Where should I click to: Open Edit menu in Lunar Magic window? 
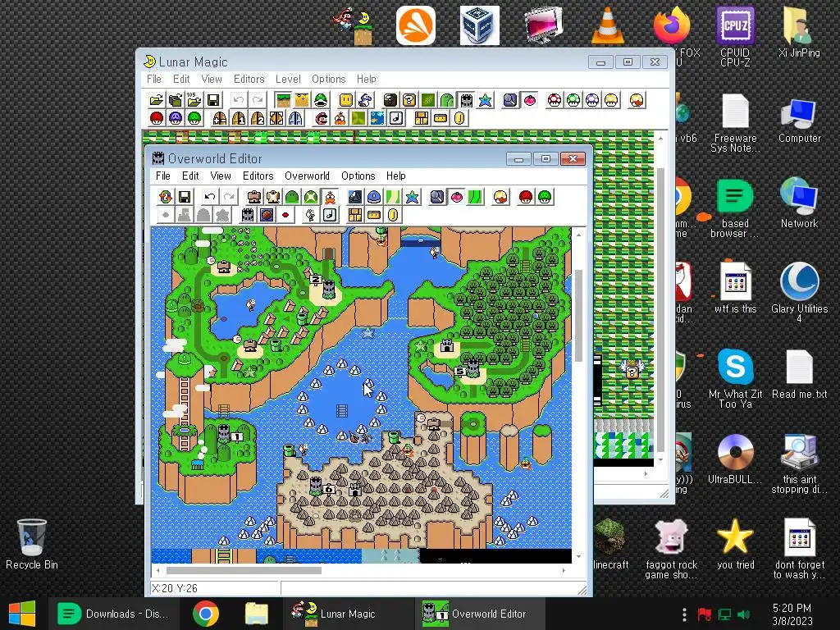[181, 79]
